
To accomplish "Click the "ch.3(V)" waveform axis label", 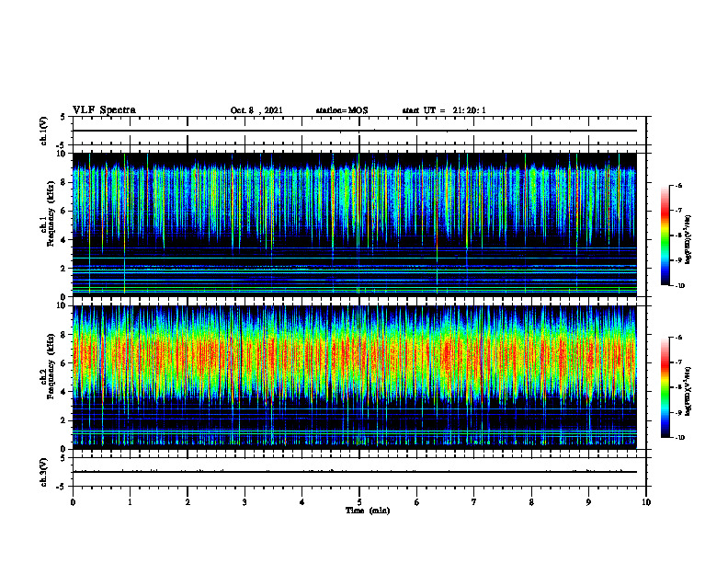I will [x=44, y=472].
